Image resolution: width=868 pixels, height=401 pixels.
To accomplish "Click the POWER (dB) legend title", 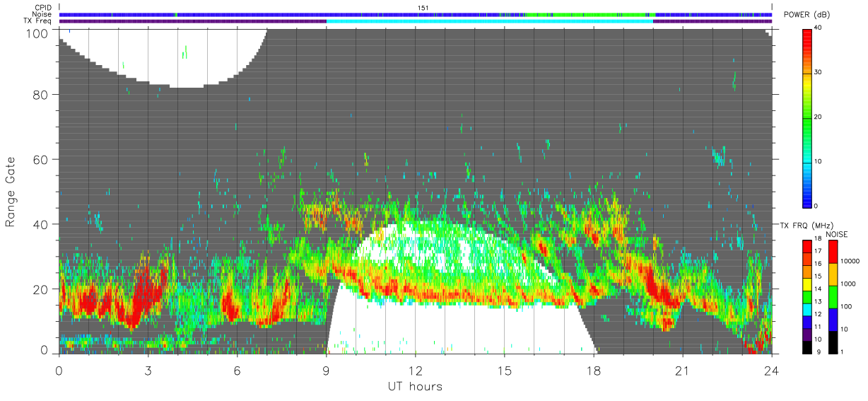I will [x=806, y=16].
